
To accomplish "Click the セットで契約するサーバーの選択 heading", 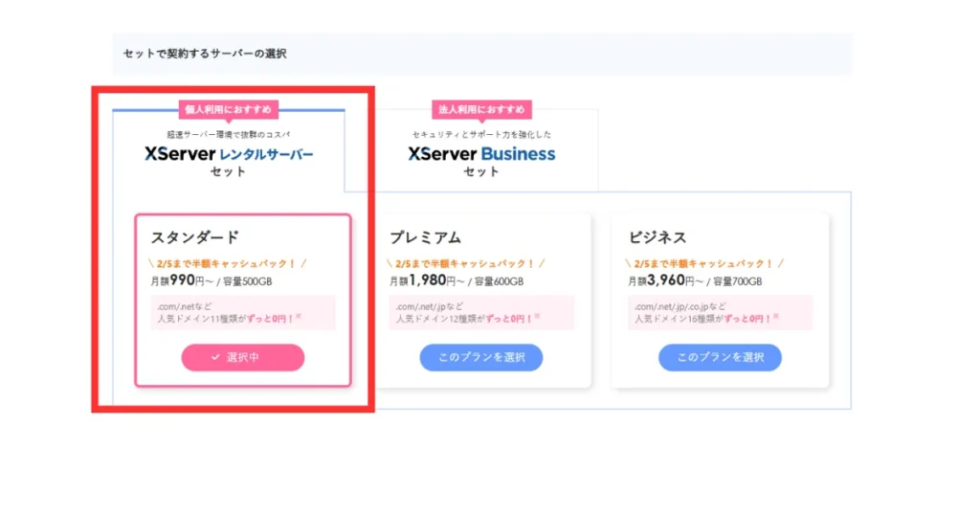I will pos(205,54).
